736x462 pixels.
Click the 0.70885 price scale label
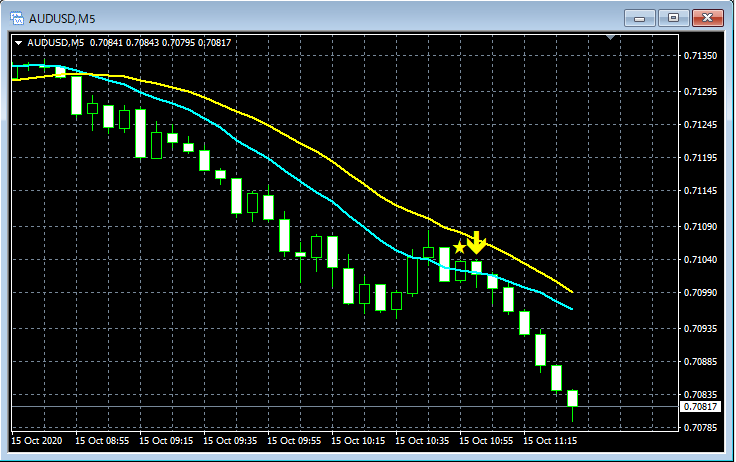coord(700,362)
